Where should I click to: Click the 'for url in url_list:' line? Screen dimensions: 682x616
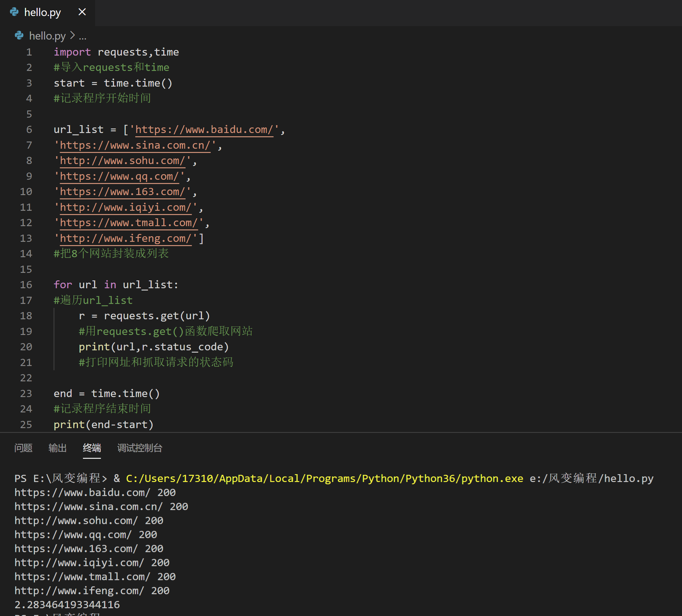coord(116,285)
